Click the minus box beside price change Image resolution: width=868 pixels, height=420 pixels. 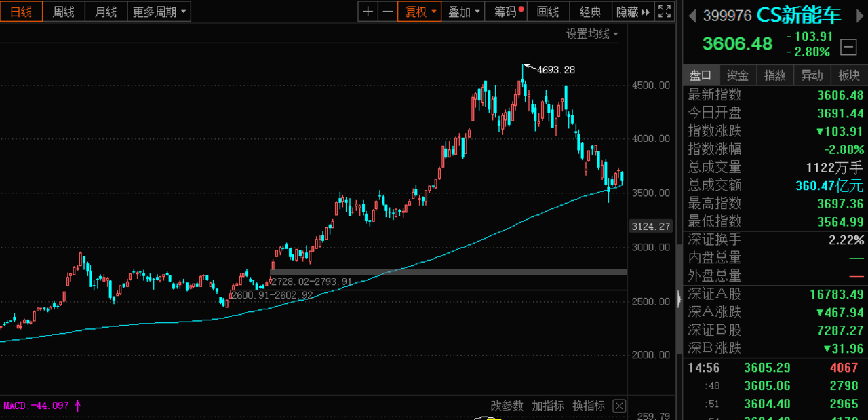pyautogui.click(x=848, y=47)
